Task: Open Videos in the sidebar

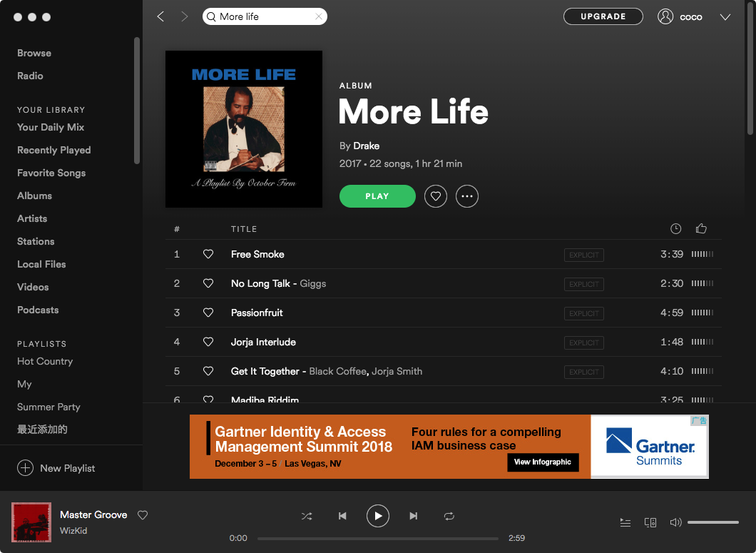Action: (x=33, y=287)
